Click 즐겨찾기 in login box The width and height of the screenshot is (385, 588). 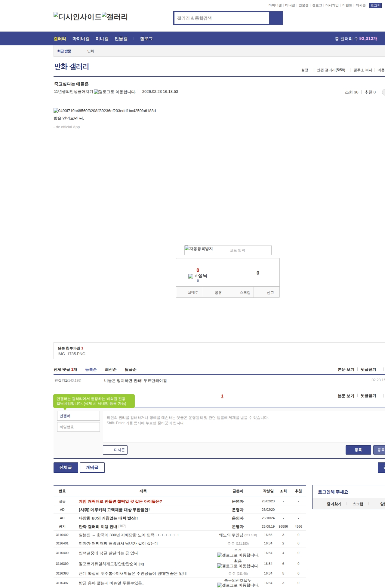click(334, 504)
